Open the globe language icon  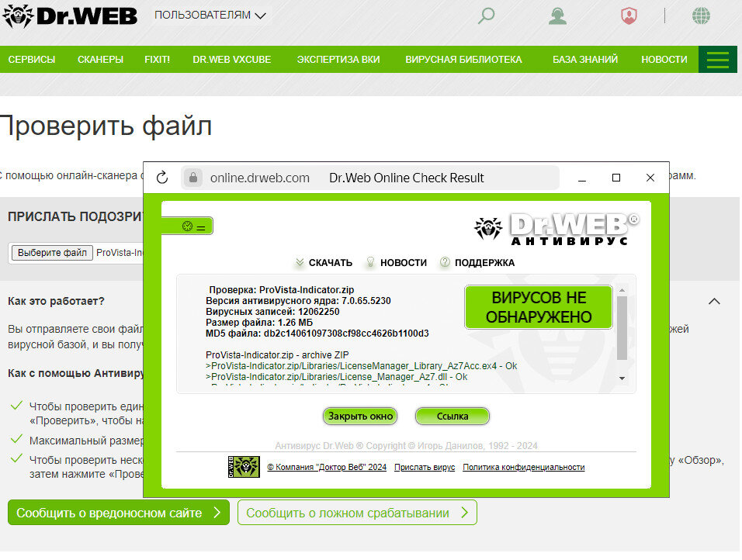click(701, 16)
